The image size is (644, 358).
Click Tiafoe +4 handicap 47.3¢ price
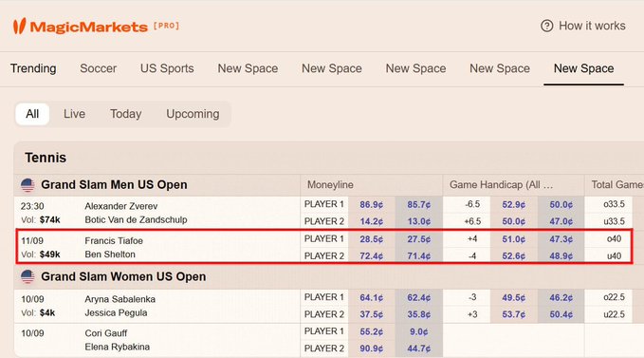pos(561,239)
